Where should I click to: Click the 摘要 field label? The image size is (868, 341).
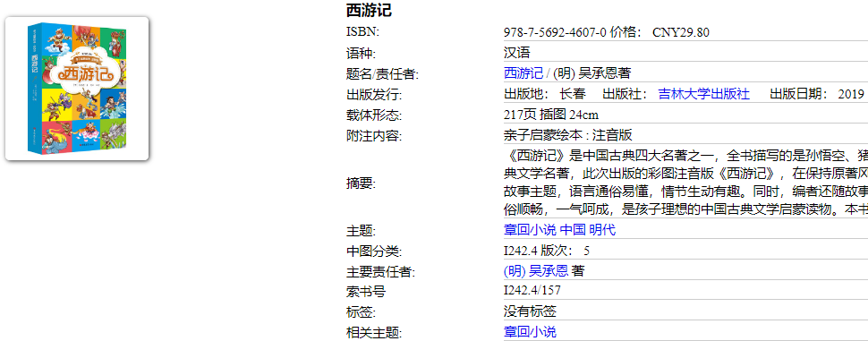pyautogui.click(x=361, y=183)
